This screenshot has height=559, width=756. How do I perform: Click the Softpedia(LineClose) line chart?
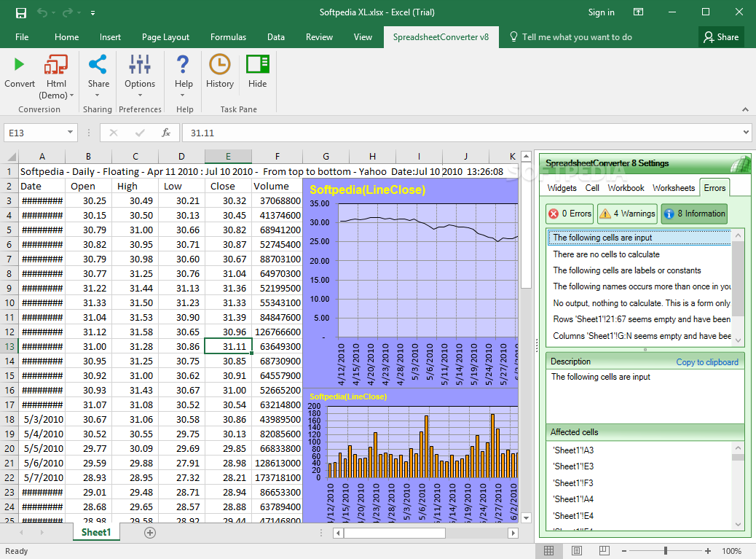[411, 283]
